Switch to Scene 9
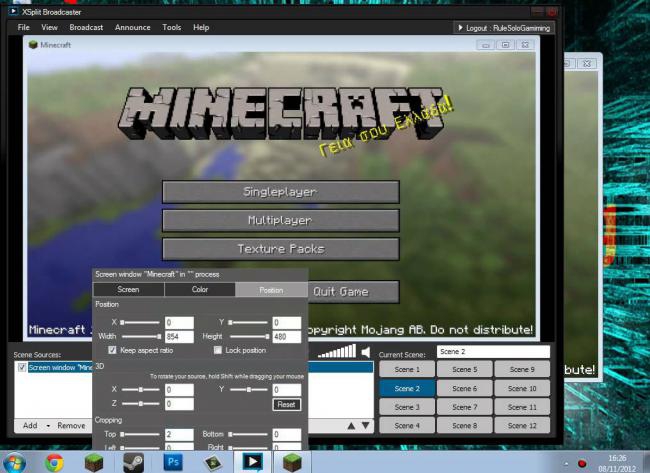Viewport: 650px width, 473px height. click(x=522, y=369)
